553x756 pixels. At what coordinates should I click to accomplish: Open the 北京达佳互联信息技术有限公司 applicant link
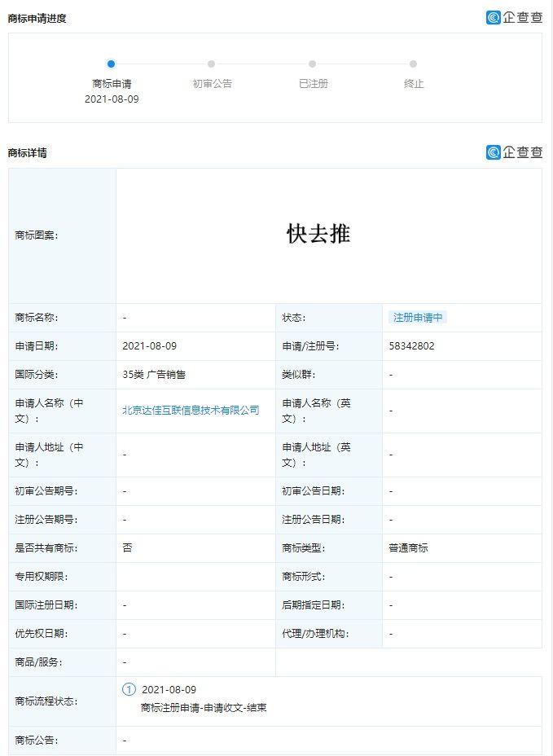tap(191, 411)
